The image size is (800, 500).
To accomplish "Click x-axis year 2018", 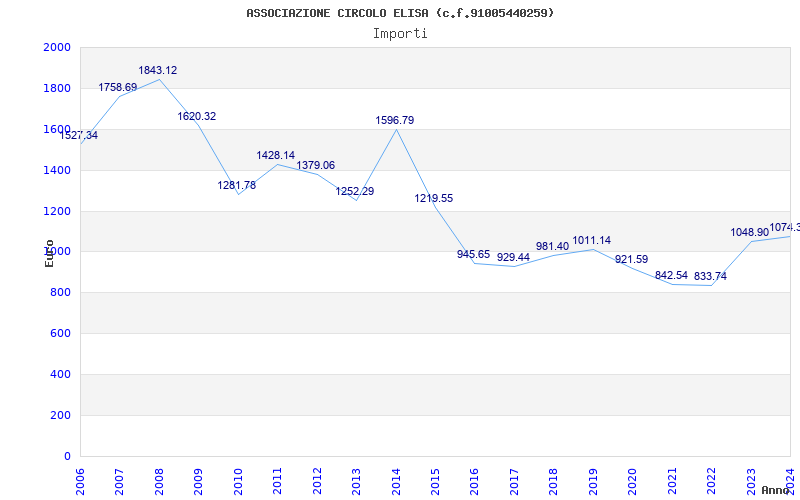I will 554,480.
